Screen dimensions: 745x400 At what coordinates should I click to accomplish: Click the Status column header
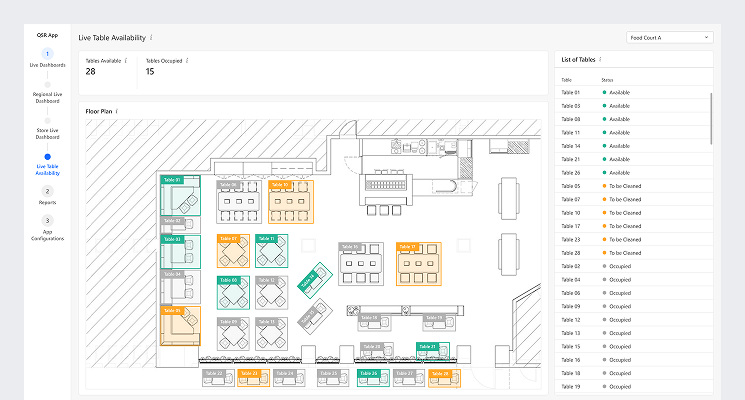607,79
